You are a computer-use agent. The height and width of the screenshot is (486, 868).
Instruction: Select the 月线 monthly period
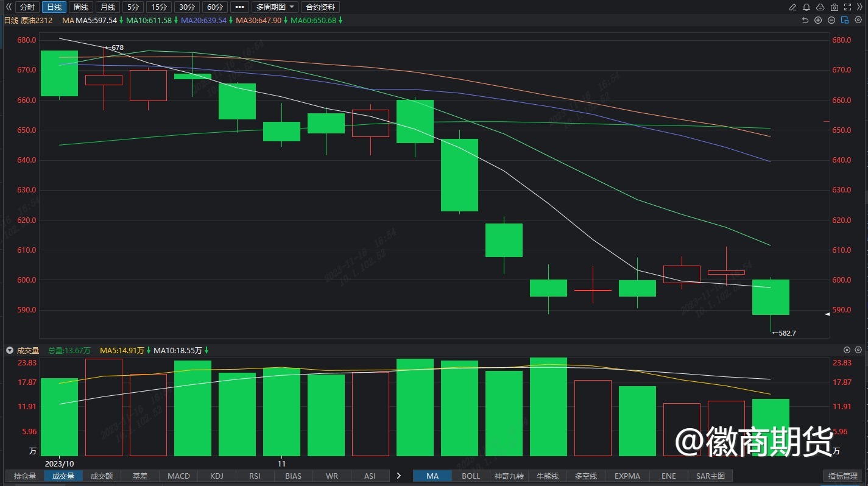(107, 7)
